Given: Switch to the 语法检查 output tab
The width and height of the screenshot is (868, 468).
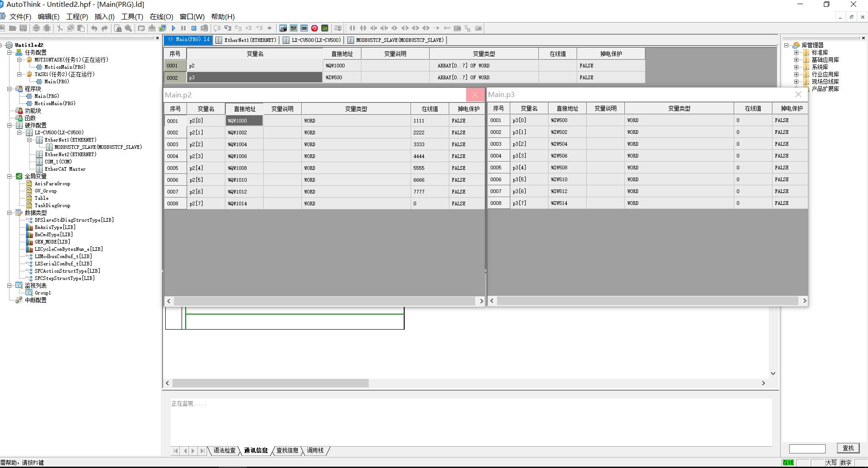Looking at the screenshot, I should 224,450.
